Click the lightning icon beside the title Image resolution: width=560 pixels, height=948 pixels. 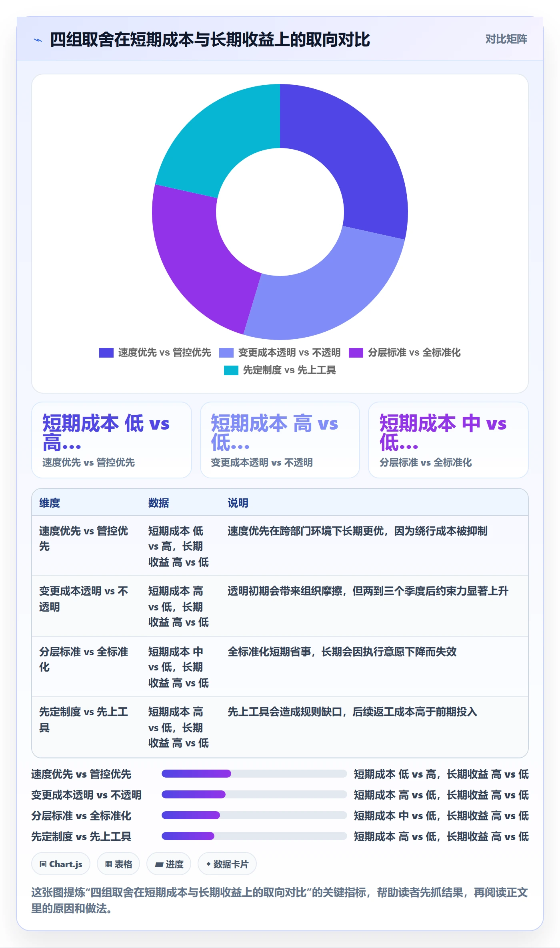pyautogui.click(x=38, y=40)
